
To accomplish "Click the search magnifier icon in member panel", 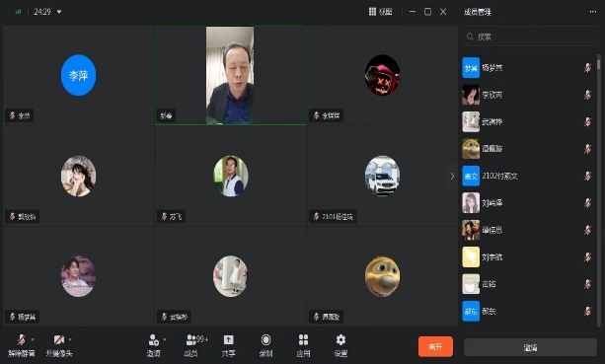I will pos(470,36).
